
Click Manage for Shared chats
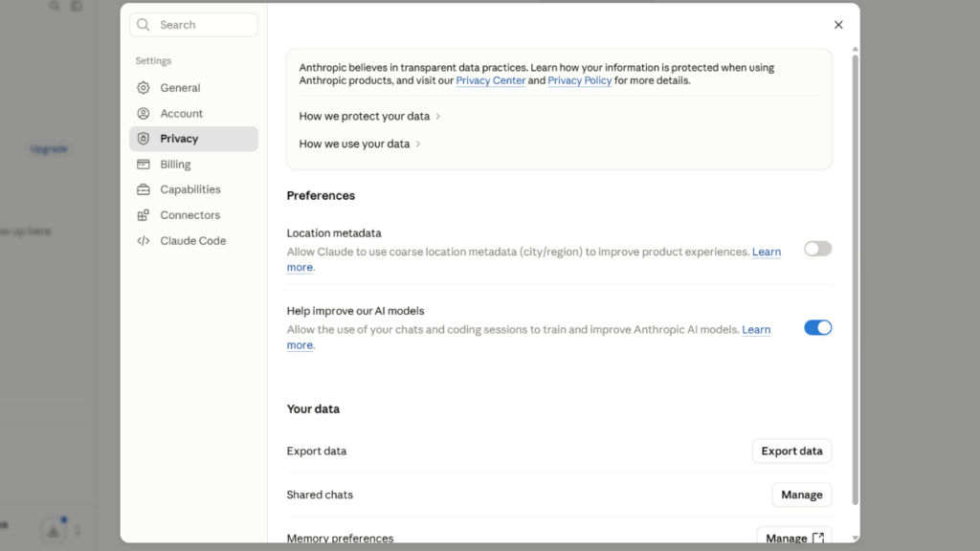coord(802,495)
